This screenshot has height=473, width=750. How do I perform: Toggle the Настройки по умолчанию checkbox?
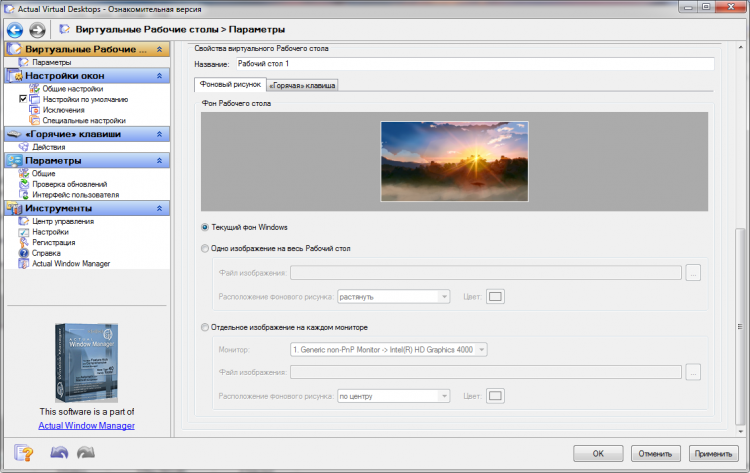22,99
